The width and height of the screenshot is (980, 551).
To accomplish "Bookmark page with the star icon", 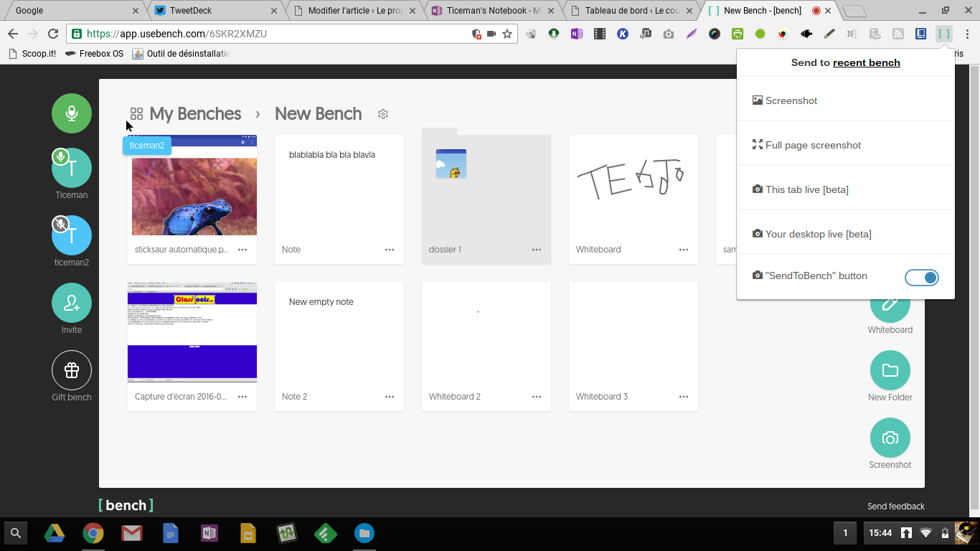I will click(507, 34).
